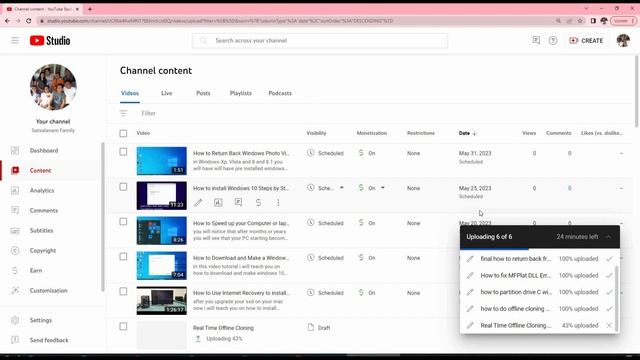Tick checkbox for Use Internet Recovery video

123,291
